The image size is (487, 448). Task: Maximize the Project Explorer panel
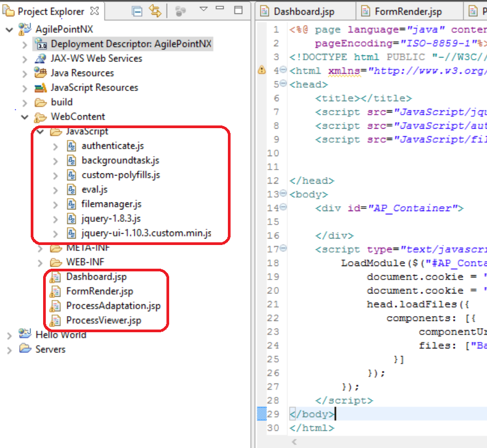tap(238, 10)
